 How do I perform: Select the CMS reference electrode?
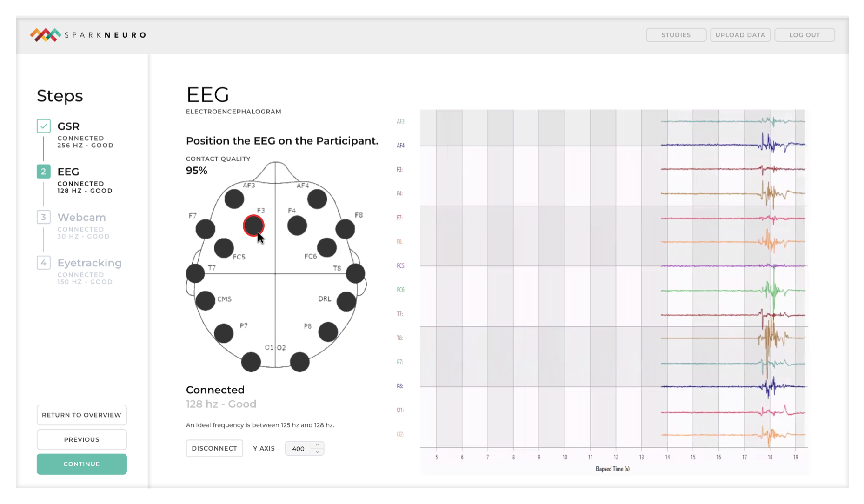[205, 301]
